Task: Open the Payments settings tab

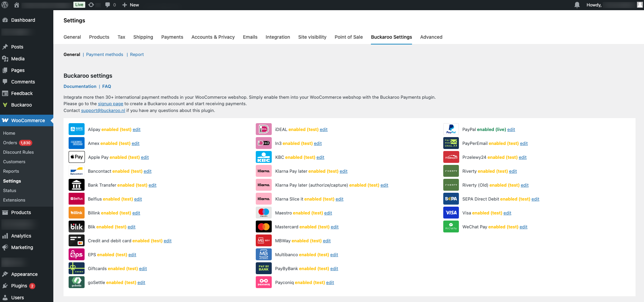Action: (x=172, y=37)
